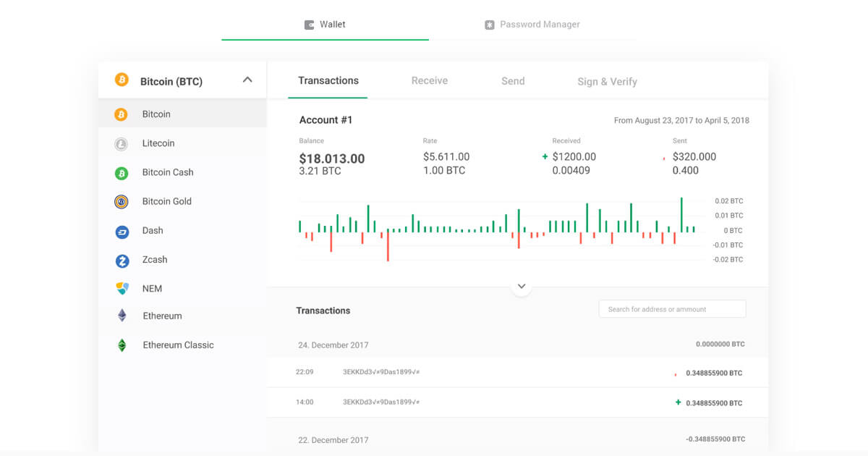Image resolution: width=868 pixels, height=456 pixels.
Task: Open the Receive tab
Action: point(430,81)
